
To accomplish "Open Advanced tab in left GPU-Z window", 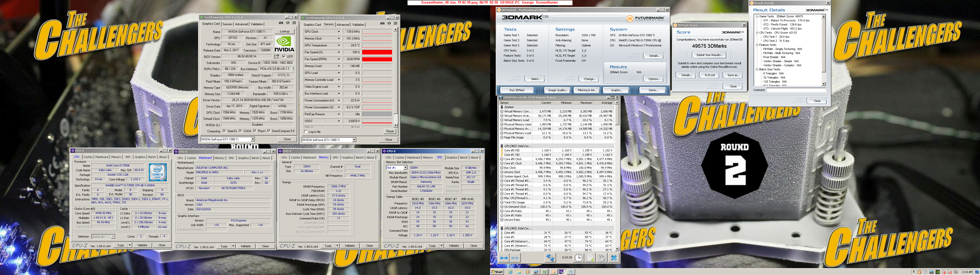I will point(241,24).
